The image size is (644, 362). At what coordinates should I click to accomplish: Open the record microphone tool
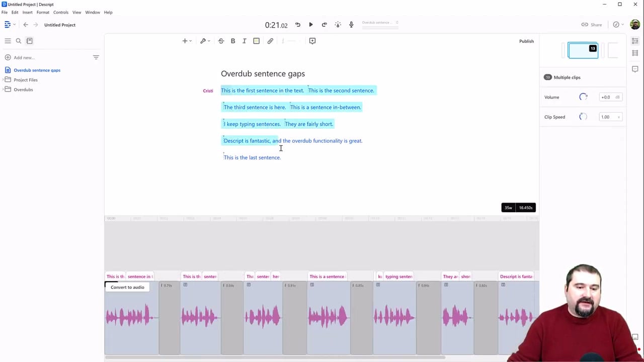[351, 24]
